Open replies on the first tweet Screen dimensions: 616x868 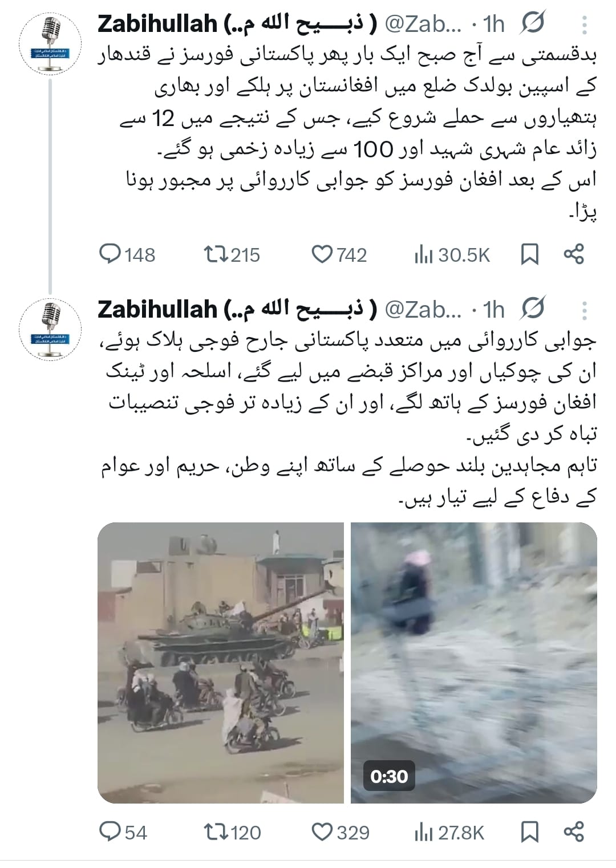pyautogui.click(x=127, y=254)
